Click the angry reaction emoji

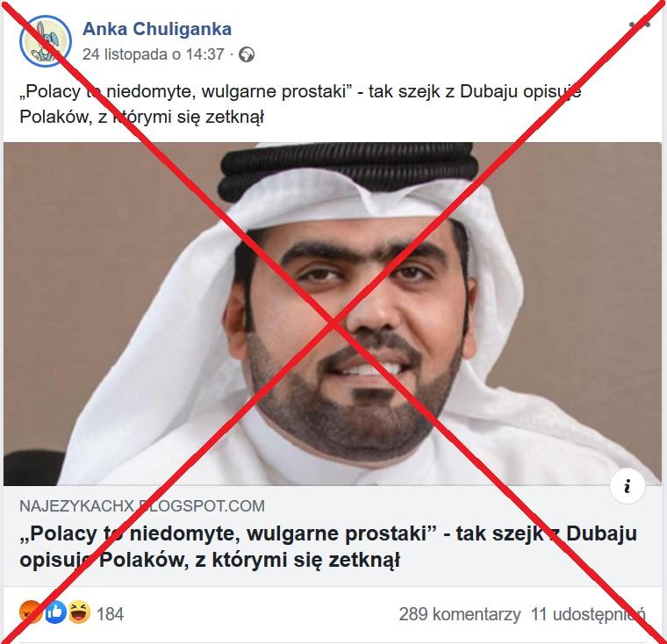pyautogui.click(x=29, y=612)
